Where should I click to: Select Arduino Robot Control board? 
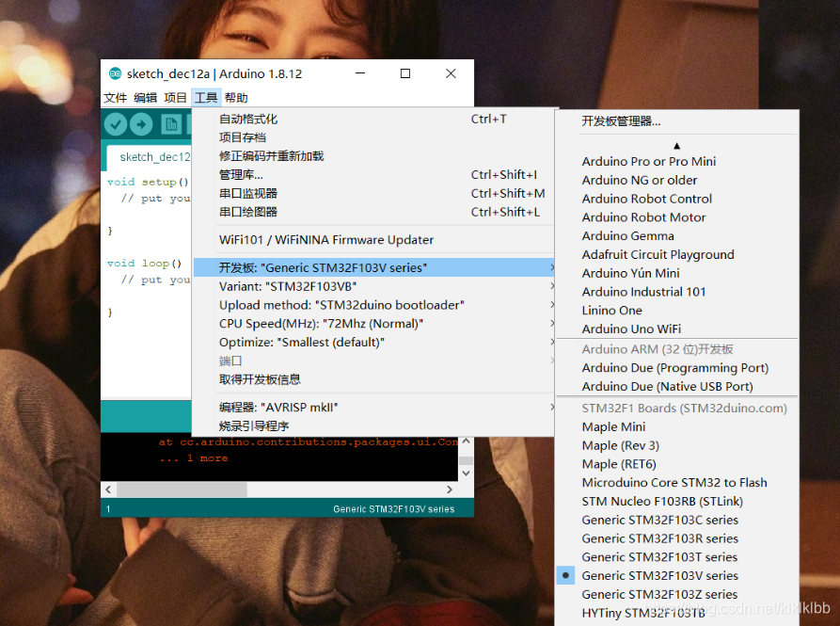point(677,199)
